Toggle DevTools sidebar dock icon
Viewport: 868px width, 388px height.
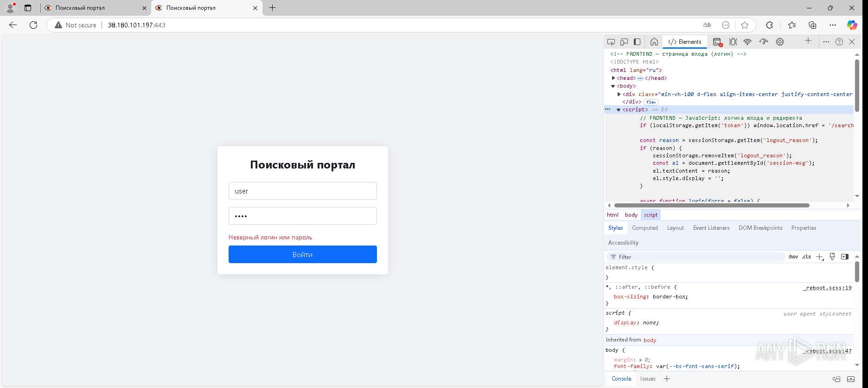point(637,42)
